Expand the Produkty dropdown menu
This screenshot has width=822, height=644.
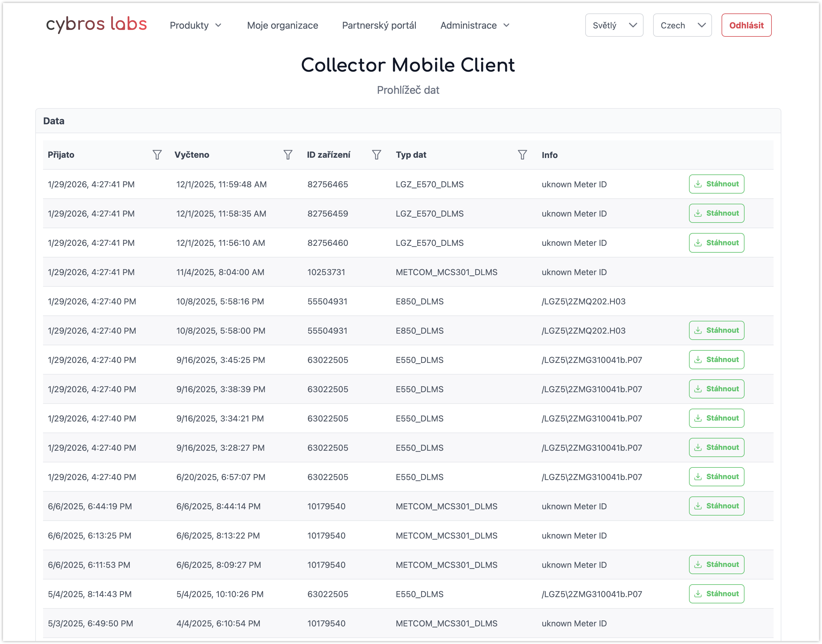(195, 25)
